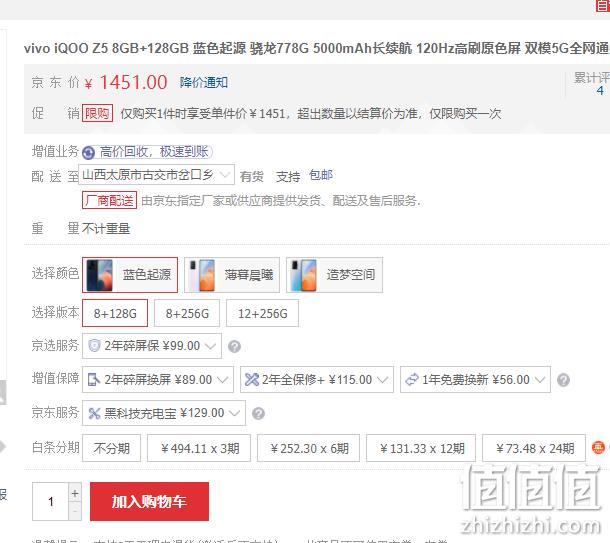Expand the 1年免费换新 ¥56.00 dropdown
This screenshot has width=610, height=543.
pyautogui.click(x=475, y=379)
